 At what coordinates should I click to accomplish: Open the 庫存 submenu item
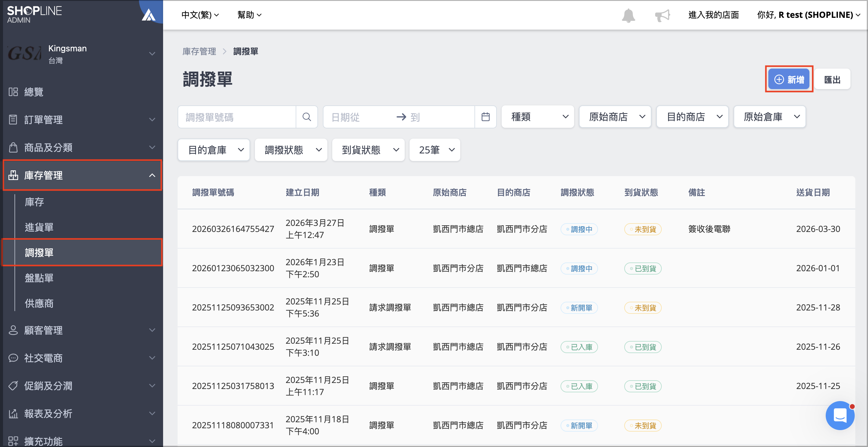point(34,202)
